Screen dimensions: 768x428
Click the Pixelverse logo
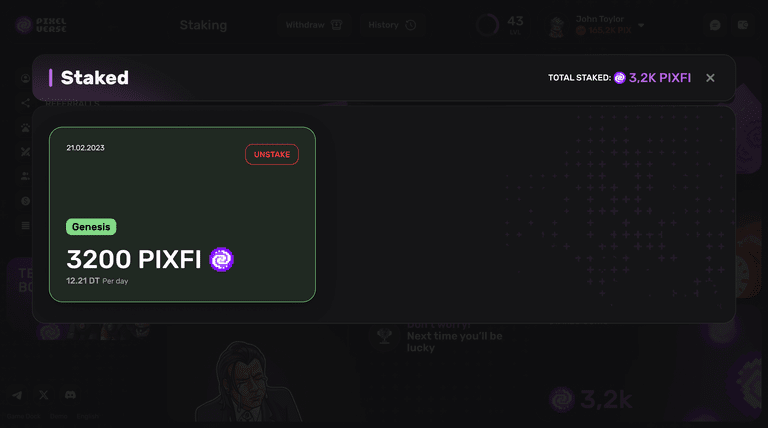click(x=41, y=25)
